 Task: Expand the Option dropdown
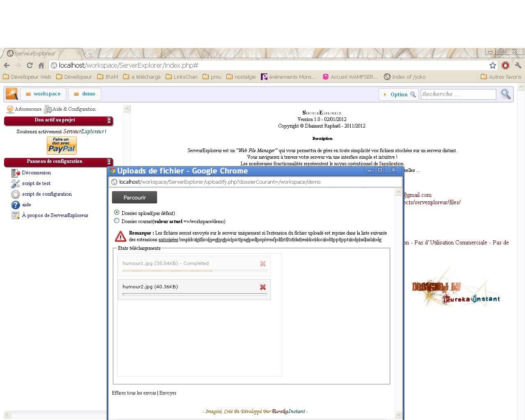tap(398, 94)
